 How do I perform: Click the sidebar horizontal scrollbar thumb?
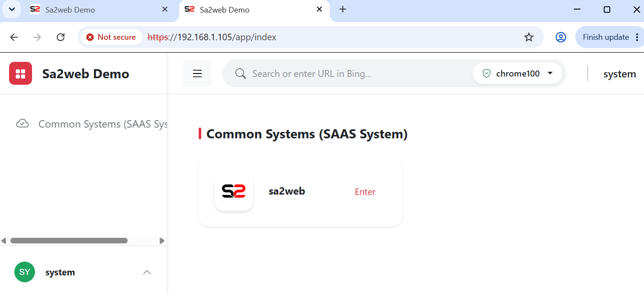pos(69,241)
